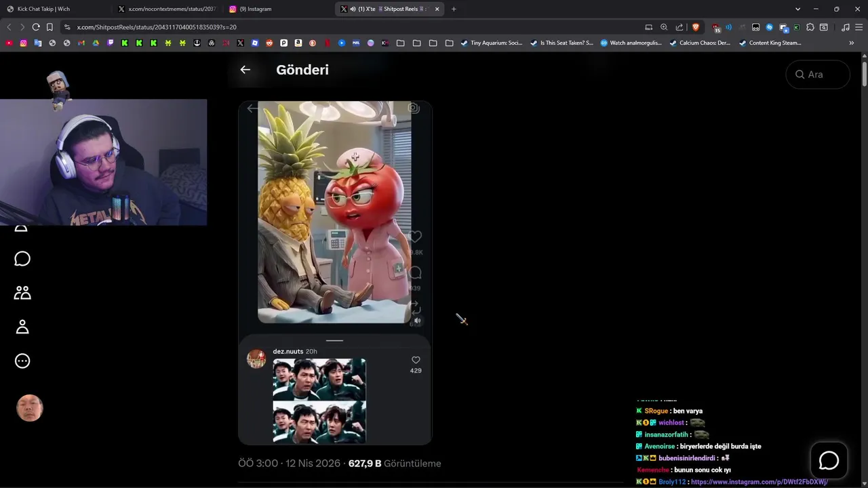This screenshot has width=868, height=488.
Task: Click the dez.nuuts username
Action: click(288, 351)
